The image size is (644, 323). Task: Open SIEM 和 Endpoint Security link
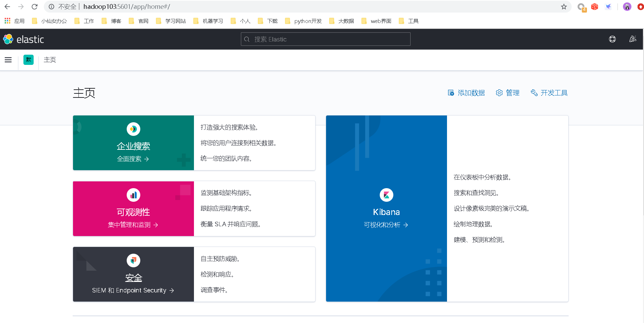(x=133, y=290)
